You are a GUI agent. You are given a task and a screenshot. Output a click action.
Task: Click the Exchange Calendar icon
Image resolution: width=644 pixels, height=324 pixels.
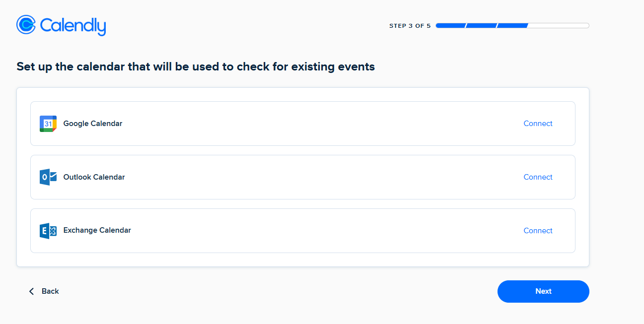pyautogui.click(x=48, y=231)
